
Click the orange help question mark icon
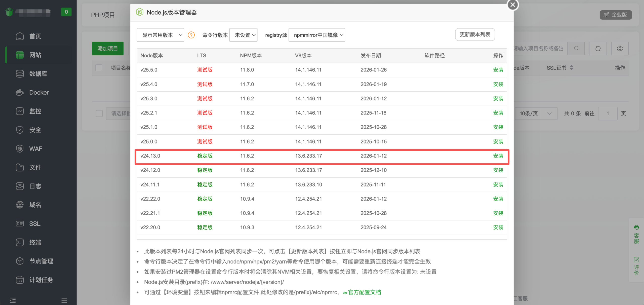[191, 35]
